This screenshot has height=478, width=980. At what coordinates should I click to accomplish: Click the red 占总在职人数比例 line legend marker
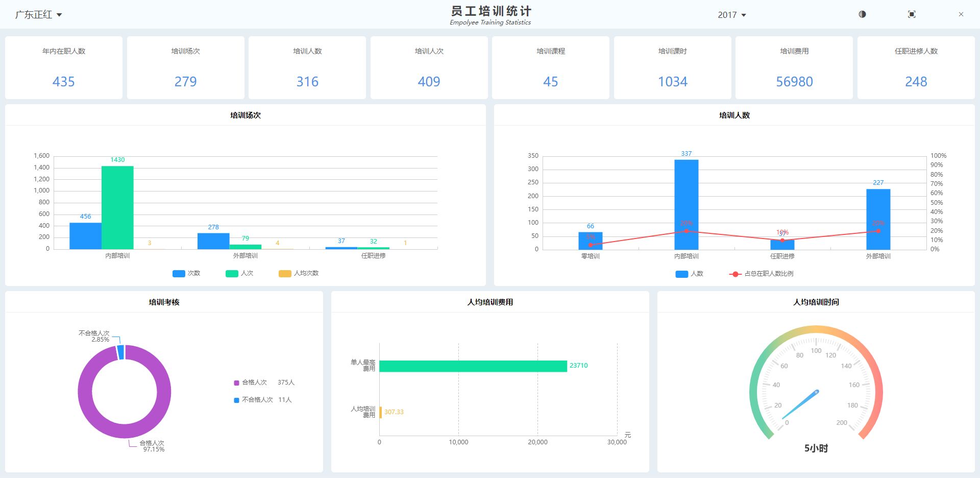735,274
